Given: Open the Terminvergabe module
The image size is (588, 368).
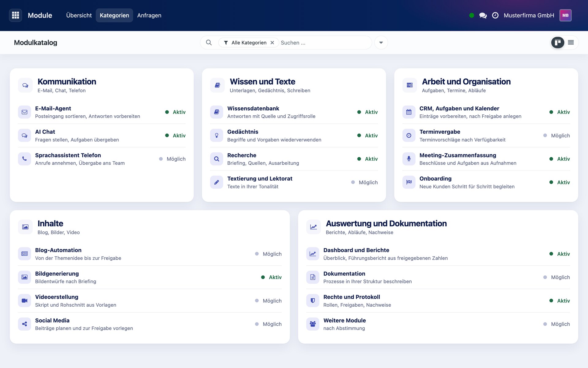Looking at the screenshot, I should pyautogui.click(x=486, y=136).
